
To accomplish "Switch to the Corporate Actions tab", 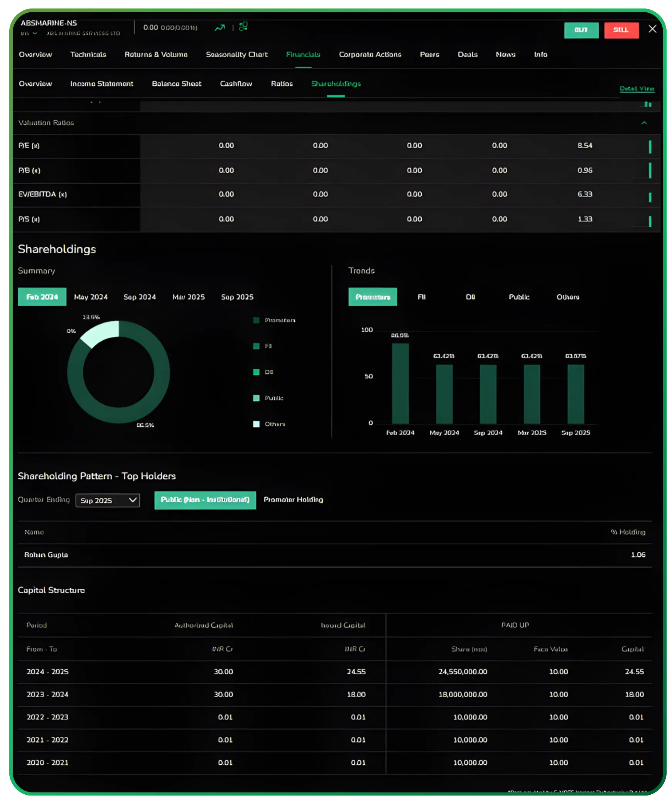I will click(370, 54).
